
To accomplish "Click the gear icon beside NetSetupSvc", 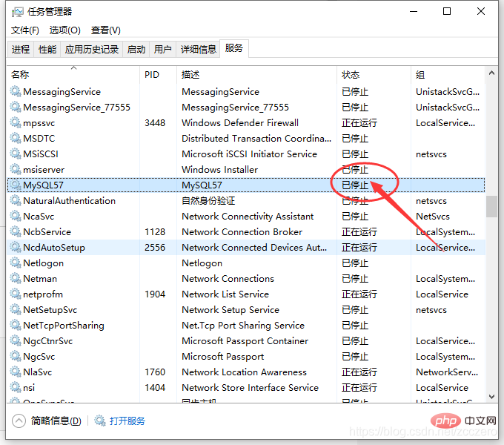I will coord(15,309).
